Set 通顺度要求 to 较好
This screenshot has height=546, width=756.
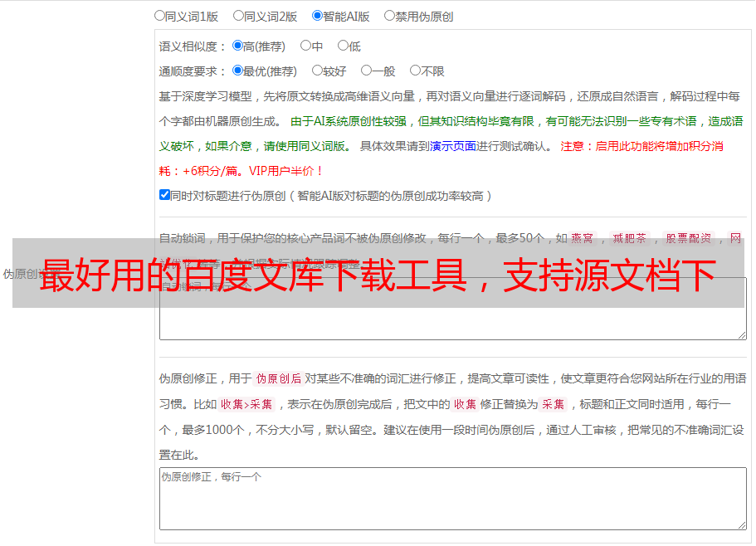point(317,71)
